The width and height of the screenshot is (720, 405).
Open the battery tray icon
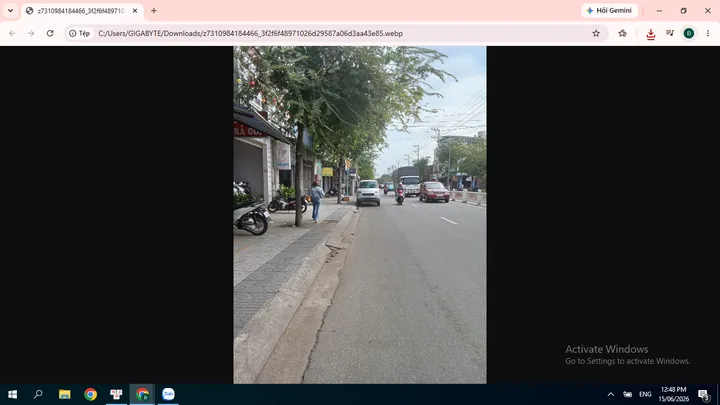[x=628, y=394]
